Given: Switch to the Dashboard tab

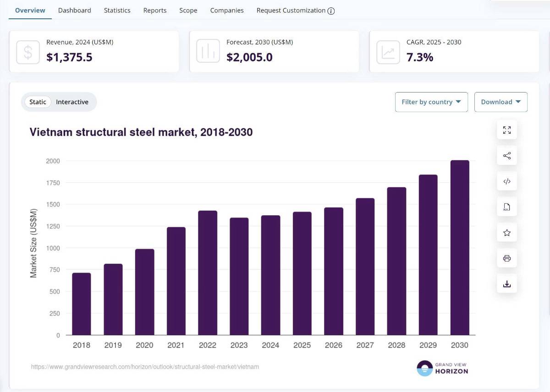Looking at the screenshot, I should [75, 10].
